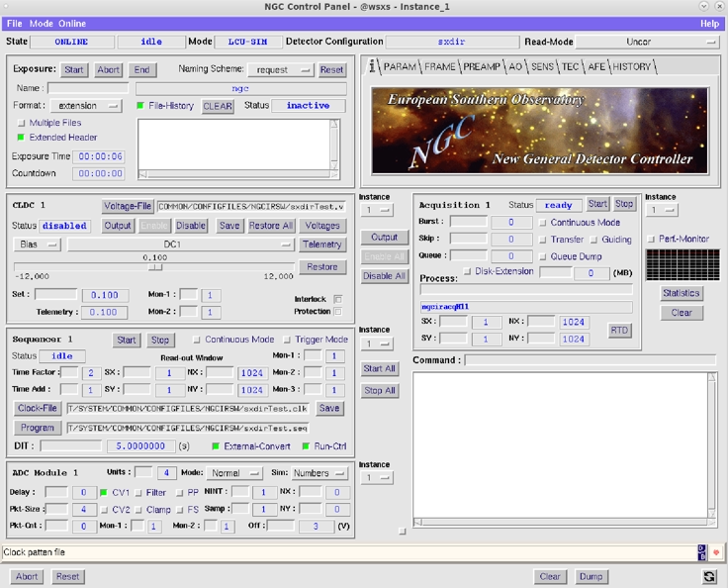This screenshot has width=728, height=588.
Task: Open the Online menu
Action: click(72, 23)
